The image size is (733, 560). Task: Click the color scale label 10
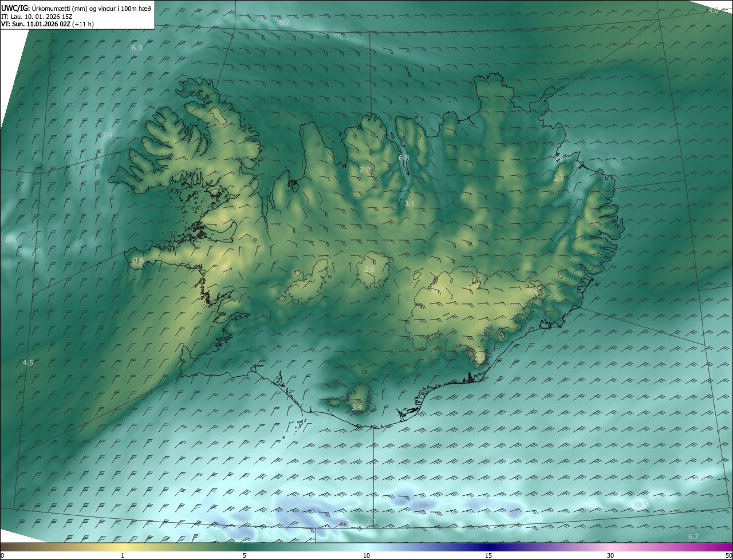tap(366, 555)
